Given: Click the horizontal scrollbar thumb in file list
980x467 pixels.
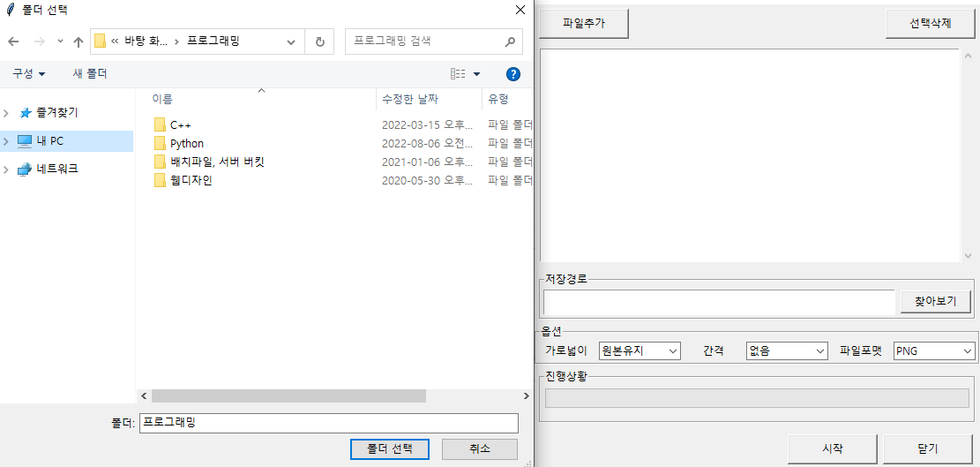Looking at the screenshot, I should click(288, 395).
